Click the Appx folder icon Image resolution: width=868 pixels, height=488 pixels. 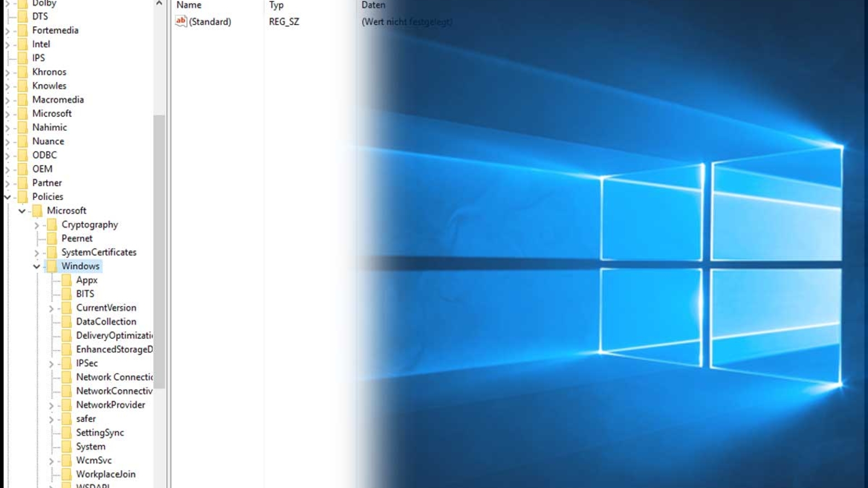tap(66, 280)
